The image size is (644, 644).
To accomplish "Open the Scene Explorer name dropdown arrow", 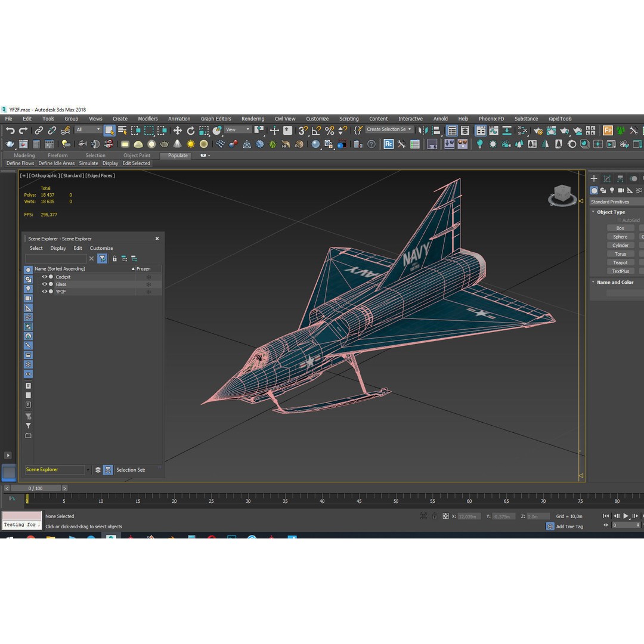I will 88,470.
